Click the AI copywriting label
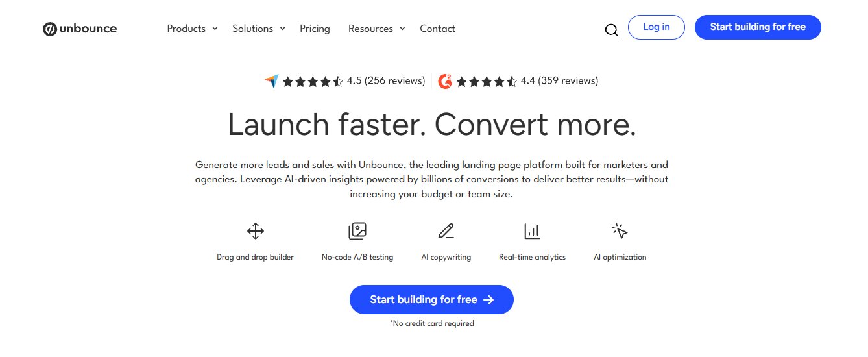 pos(446,257)
